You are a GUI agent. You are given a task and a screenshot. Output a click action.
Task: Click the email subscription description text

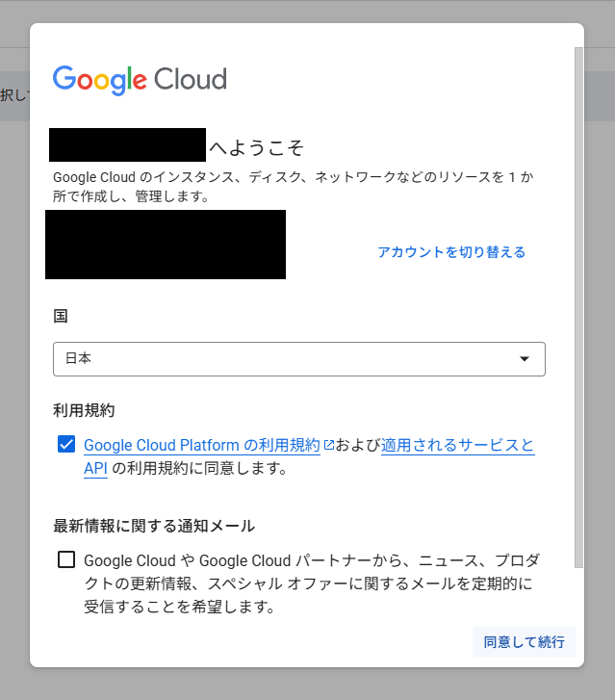tap(308, 583)
